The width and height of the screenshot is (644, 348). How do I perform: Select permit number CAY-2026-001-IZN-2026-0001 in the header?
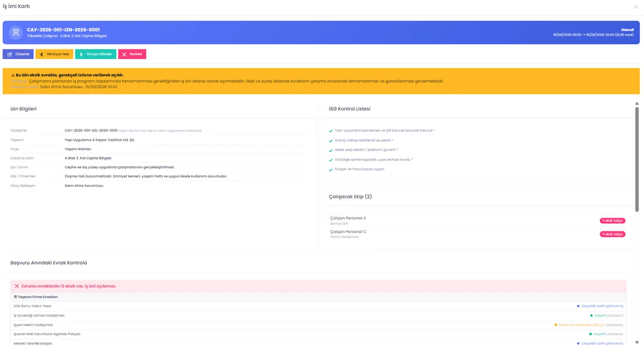point(63,30)
